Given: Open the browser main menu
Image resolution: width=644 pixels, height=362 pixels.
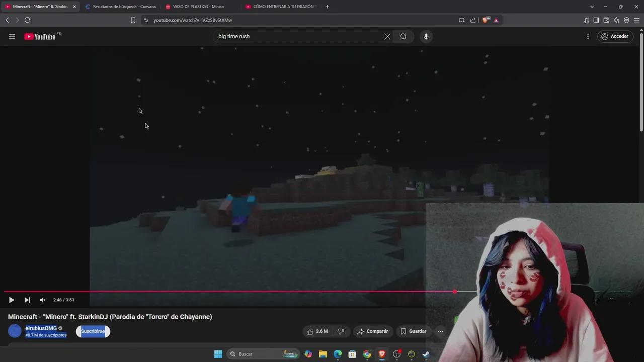Looking at the screenshot, I should [x=636, y=20].
